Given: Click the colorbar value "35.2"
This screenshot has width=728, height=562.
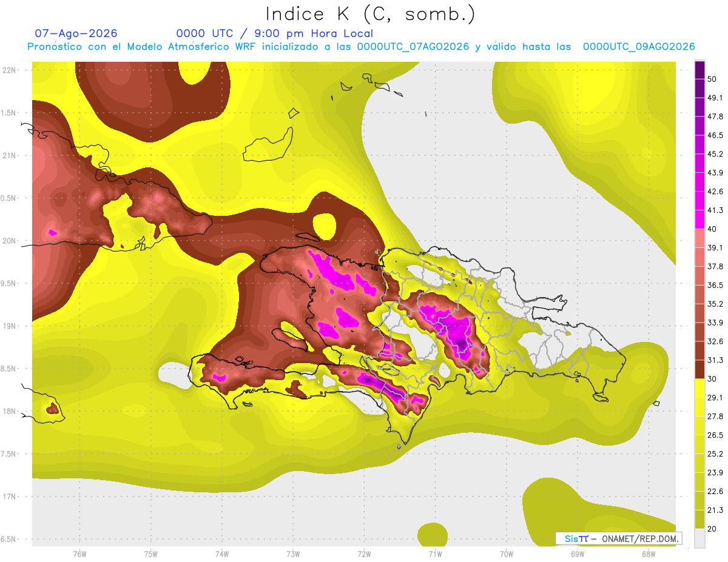Looking at the screenshot, I should [x=715, y=304].
